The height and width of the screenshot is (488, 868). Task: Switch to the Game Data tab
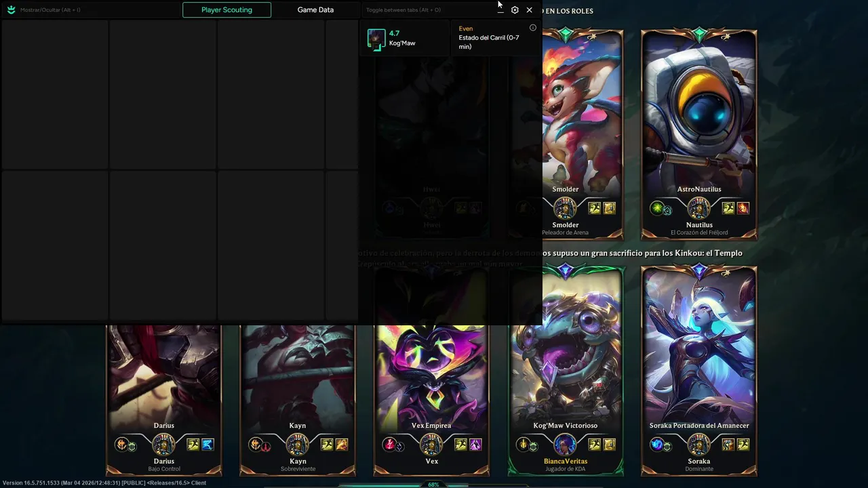[315, 10]
